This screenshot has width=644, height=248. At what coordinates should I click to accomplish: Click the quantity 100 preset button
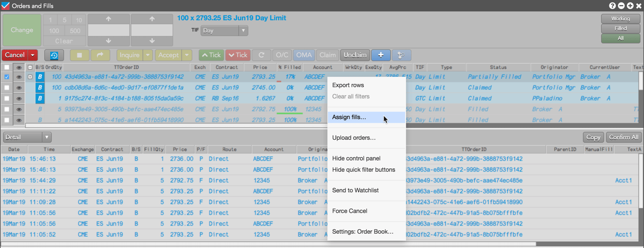coord(54,31)
